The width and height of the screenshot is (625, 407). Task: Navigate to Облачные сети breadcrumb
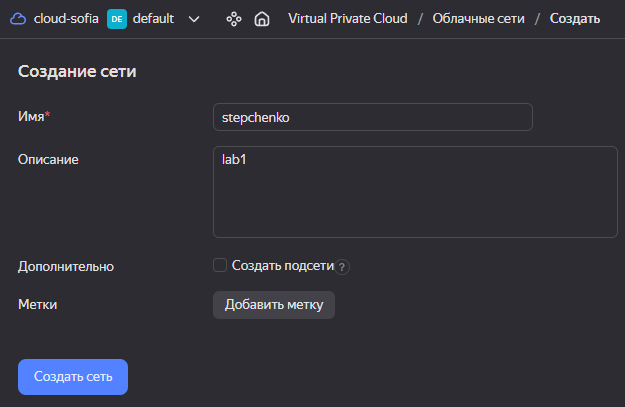(x=478, y=18)
